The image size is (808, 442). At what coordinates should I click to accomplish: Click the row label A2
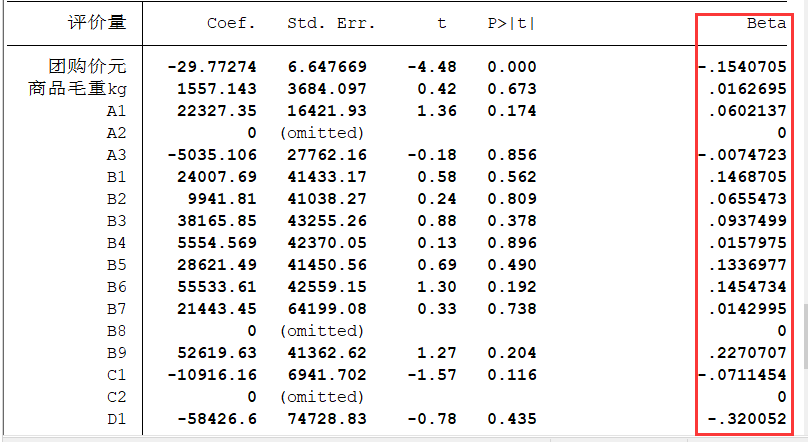coord(116,133)
